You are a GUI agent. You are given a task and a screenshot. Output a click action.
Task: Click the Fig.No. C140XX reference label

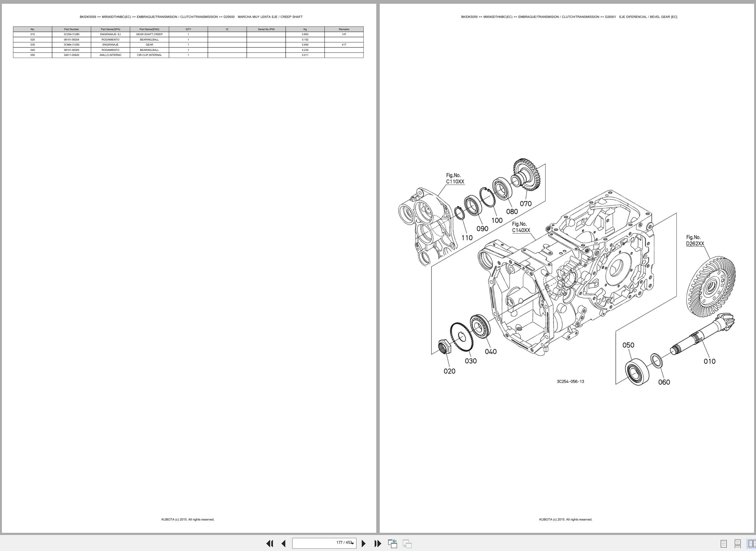[521, 227]
